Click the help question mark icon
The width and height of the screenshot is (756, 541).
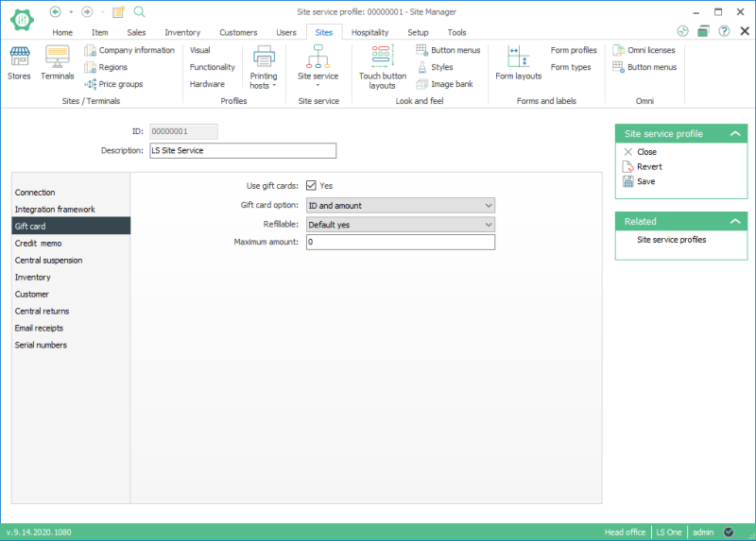point(724,31)
